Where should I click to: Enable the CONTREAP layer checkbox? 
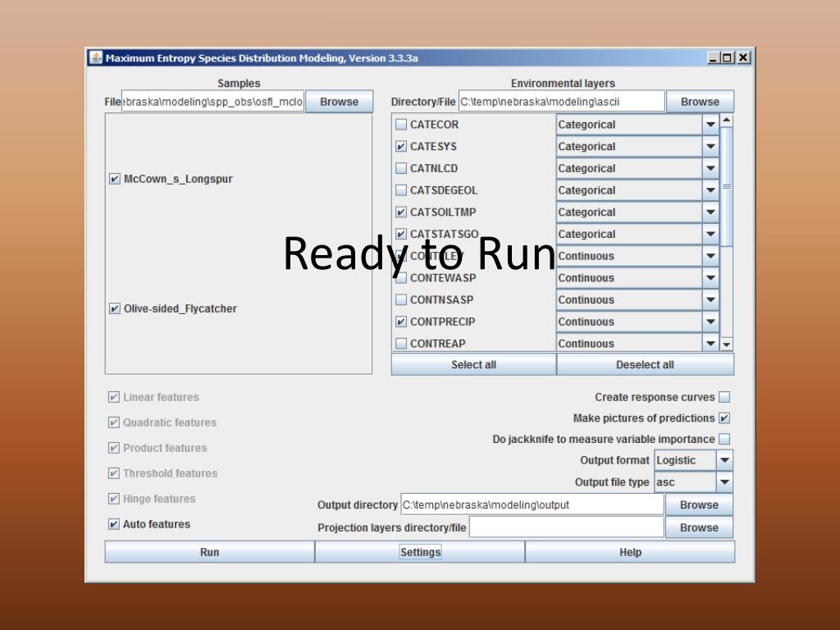point(400,344)
